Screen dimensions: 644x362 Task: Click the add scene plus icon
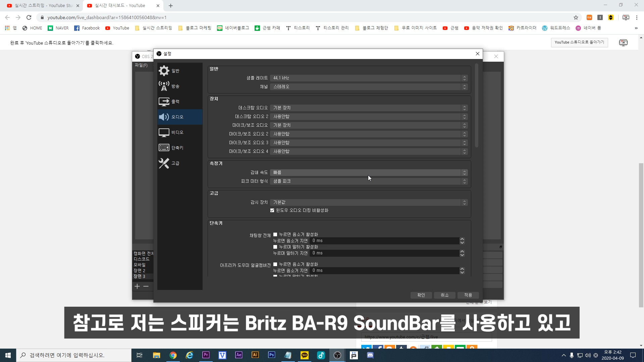[x=137, y=286]
